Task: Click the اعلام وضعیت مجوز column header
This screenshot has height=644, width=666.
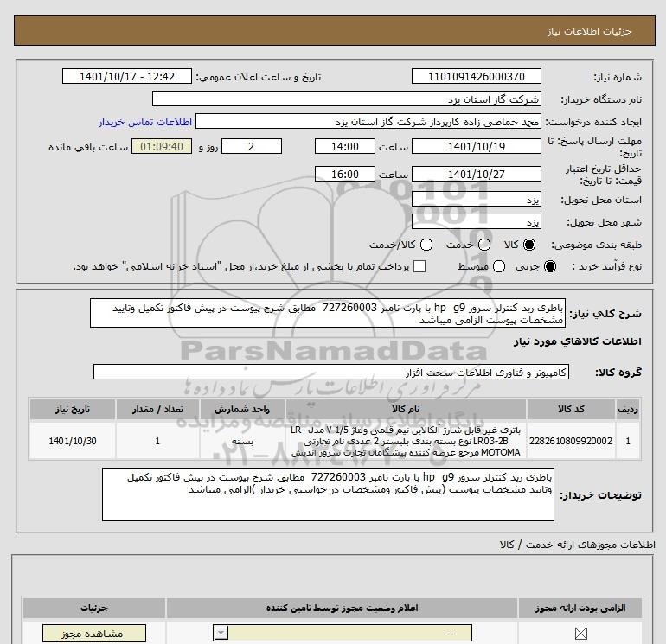Action: 342,608
